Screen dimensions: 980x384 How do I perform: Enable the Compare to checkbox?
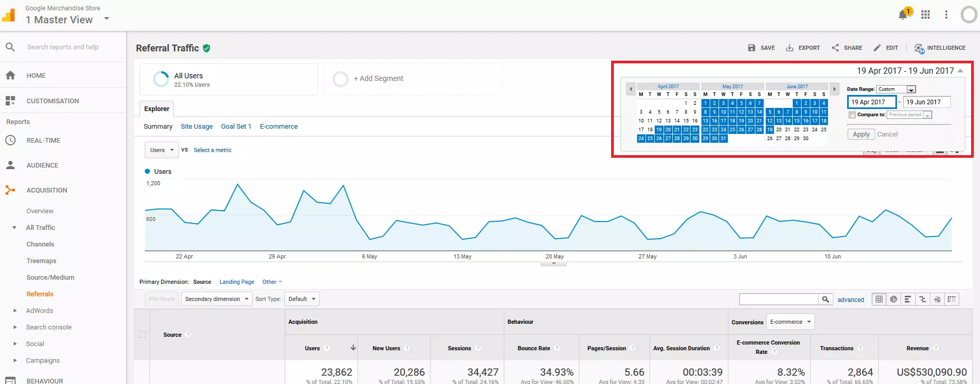(852, 115)
